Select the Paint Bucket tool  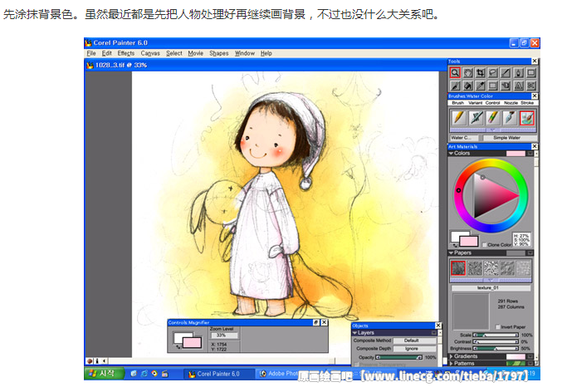coord(467,86)
